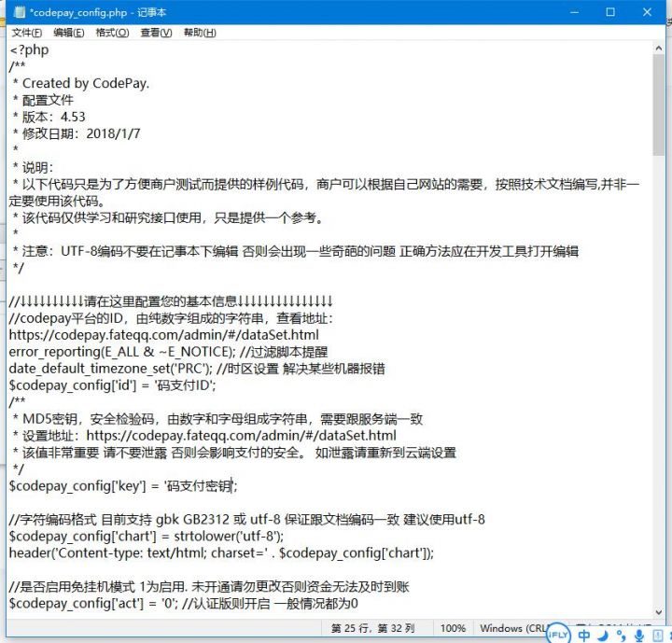Click the '<?php' opening line

(x=29, y=50)
